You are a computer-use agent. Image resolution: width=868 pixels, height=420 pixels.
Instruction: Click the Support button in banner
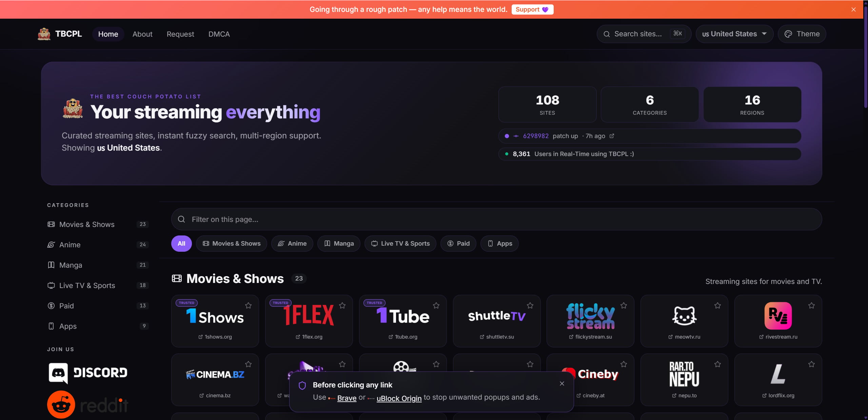pyautogui.click(x=532, y=9)
